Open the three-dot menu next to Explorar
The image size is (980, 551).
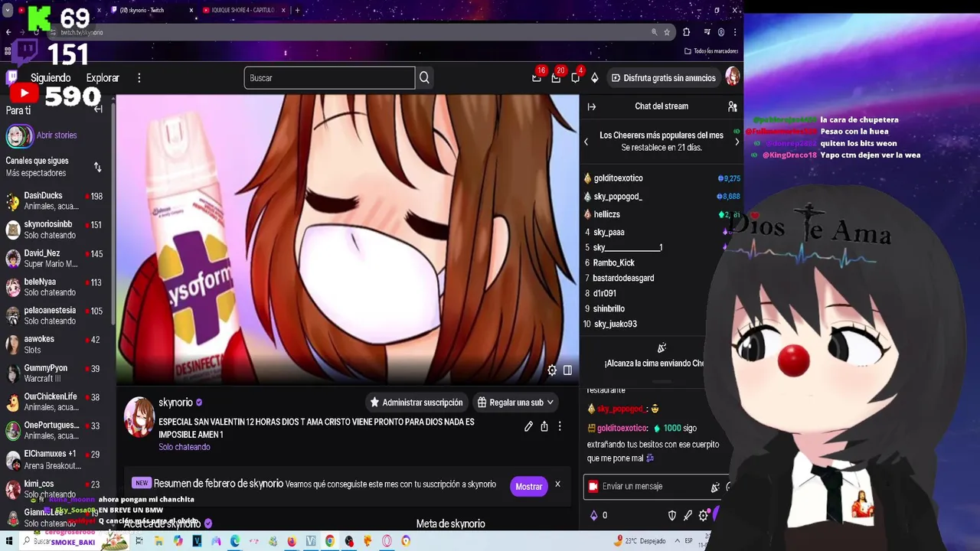[139, 78]
